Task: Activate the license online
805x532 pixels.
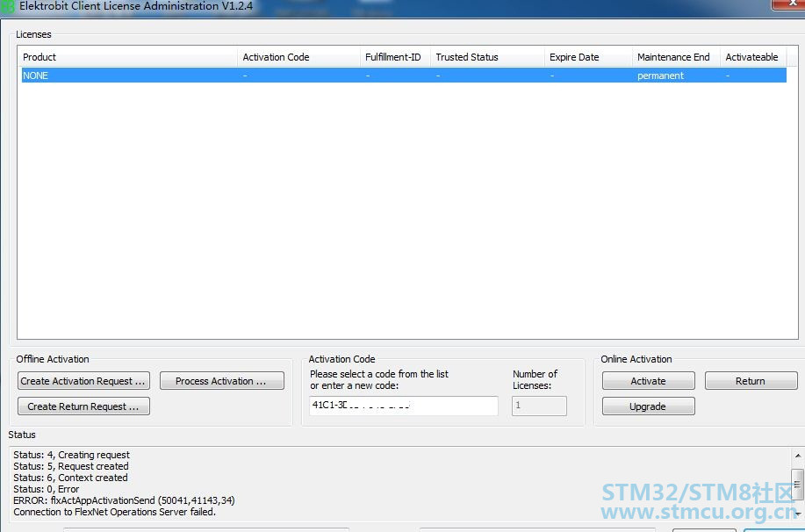Action: click(649, 381)
